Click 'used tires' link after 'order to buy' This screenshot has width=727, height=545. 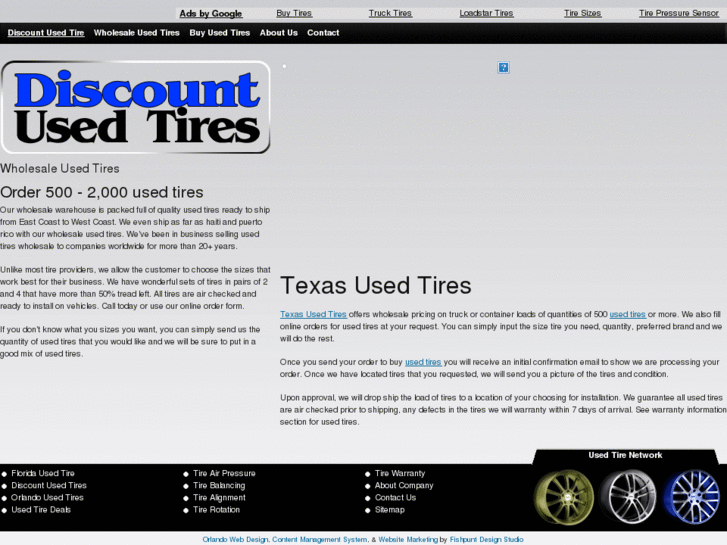tap(423, 362)
